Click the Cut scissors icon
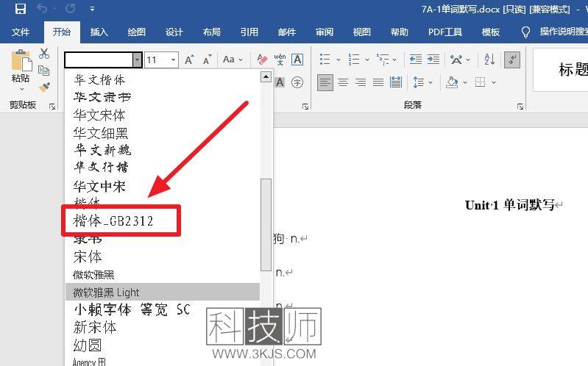 pyautogui.click(x=44, y=53)
